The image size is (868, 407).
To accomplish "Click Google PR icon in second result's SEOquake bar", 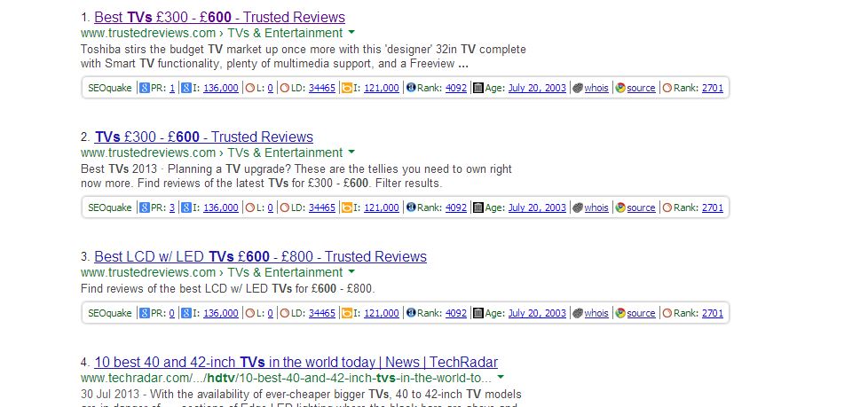I will pyautogui.click(x=145, y=207).
